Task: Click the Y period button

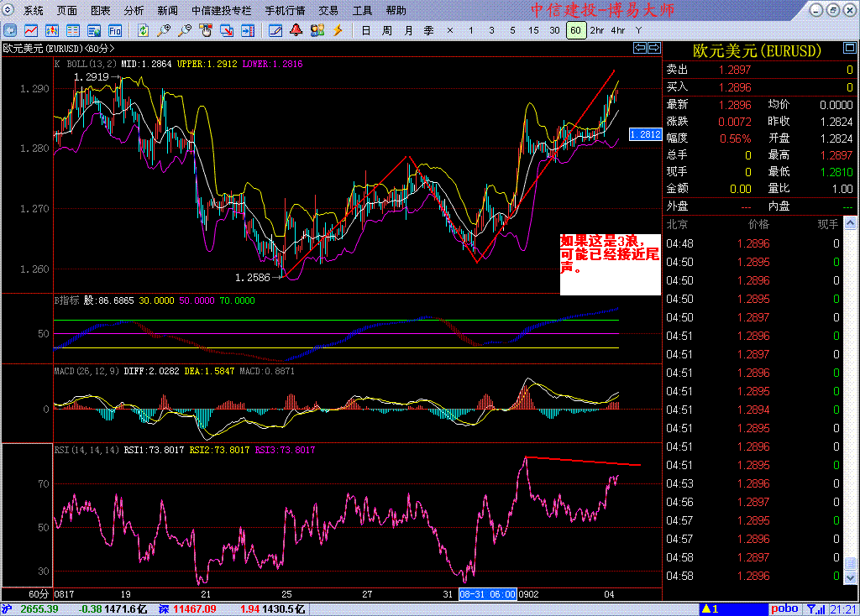Action: 638,31
